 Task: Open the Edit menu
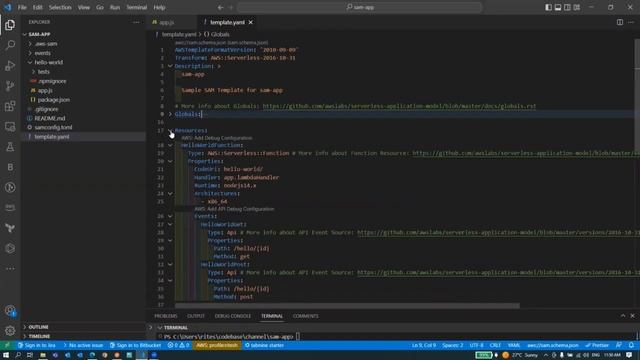(38, 7)
